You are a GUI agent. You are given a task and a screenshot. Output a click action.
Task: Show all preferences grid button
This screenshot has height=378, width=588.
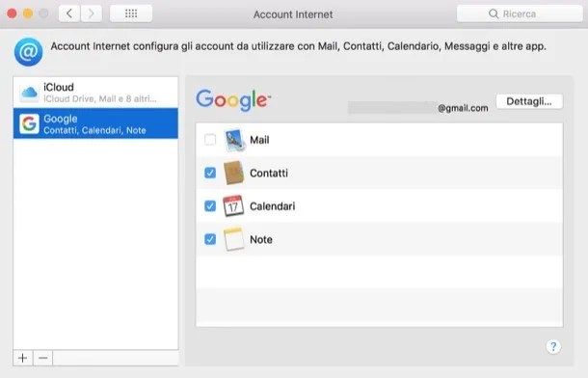(x=131, y=13)
